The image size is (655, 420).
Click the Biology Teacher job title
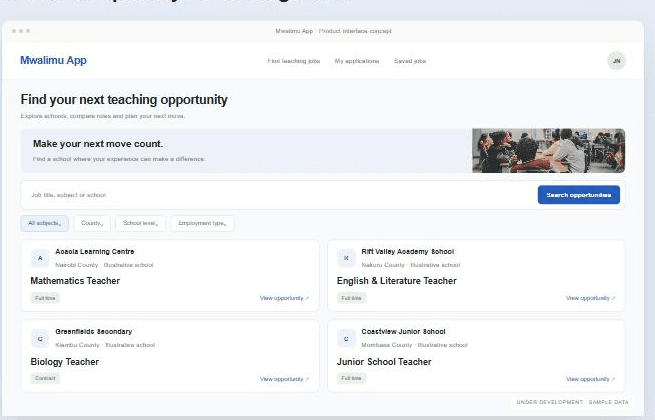tap(65, 362)
